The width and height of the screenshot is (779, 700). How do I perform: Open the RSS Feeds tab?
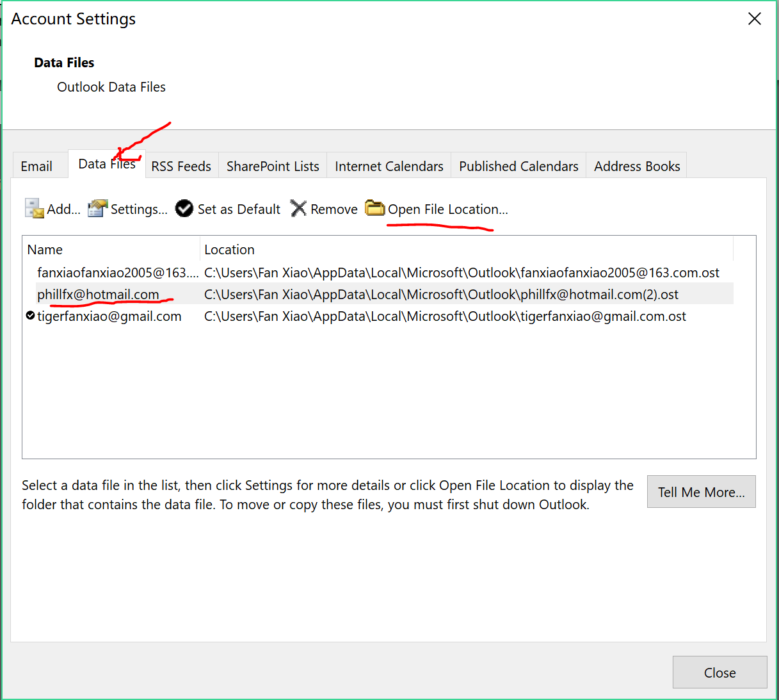click(x=181, y=166)
